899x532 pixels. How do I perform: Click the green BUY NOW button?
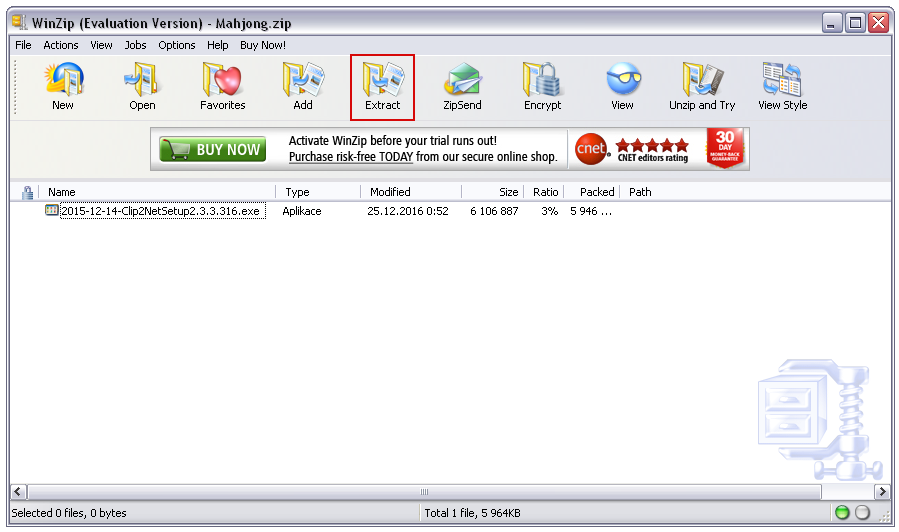[x=213, y=149]
